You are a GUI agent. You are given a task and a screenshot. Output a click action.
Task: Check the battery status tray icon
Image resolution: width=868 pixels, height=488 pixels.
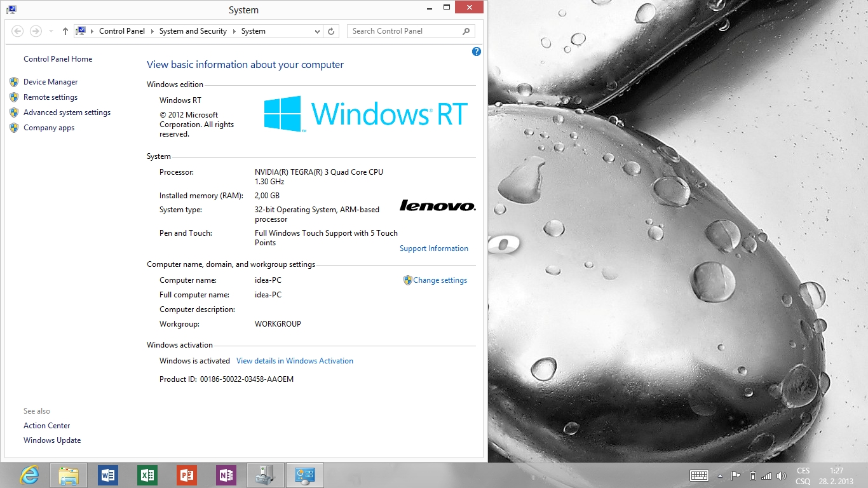[x=752, y=475]
